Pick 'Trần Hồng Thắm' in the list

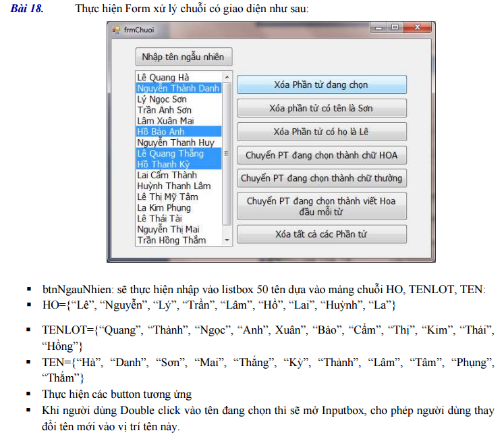point(171,240)
